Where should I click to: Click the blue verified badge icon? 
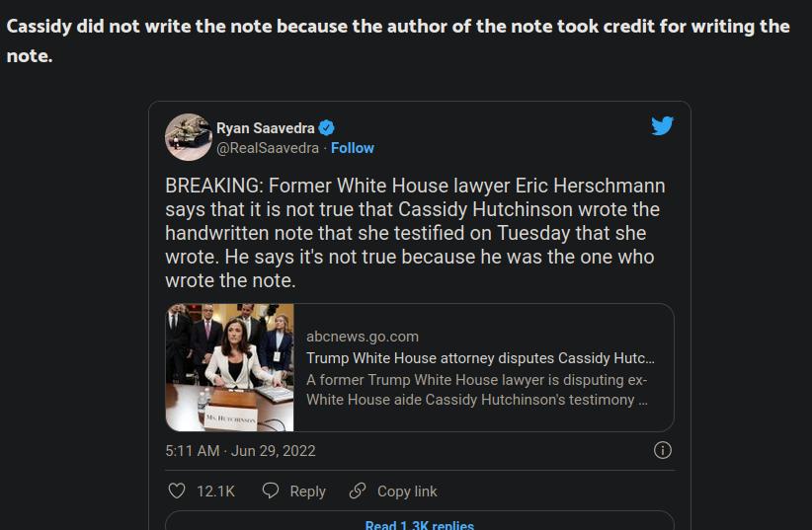point(326,127)
